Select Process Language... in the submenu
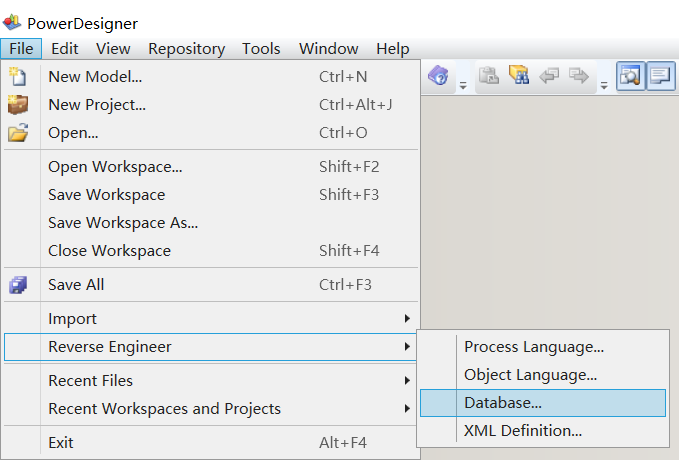The height and width of the screenshot is (464, 680). point(534,347)
